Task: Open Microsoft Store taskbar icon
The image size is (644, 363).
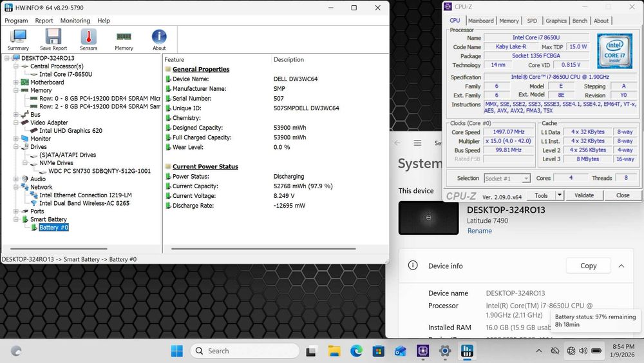Action: click(x=378, y=351)
